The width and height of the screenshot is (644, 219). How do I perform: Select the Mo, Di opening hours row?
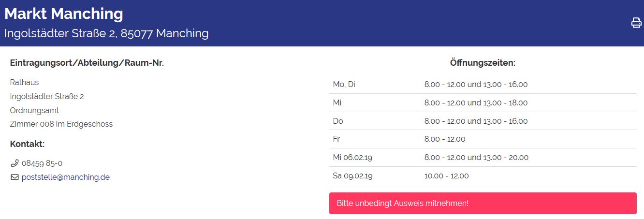tap(483, 85)
